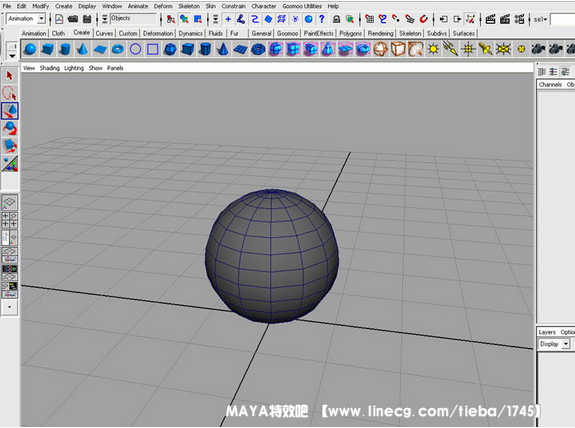Create NURBS square from shelf
The width and height of the screenshot is (575, 428).
click(x=153, y=49)
